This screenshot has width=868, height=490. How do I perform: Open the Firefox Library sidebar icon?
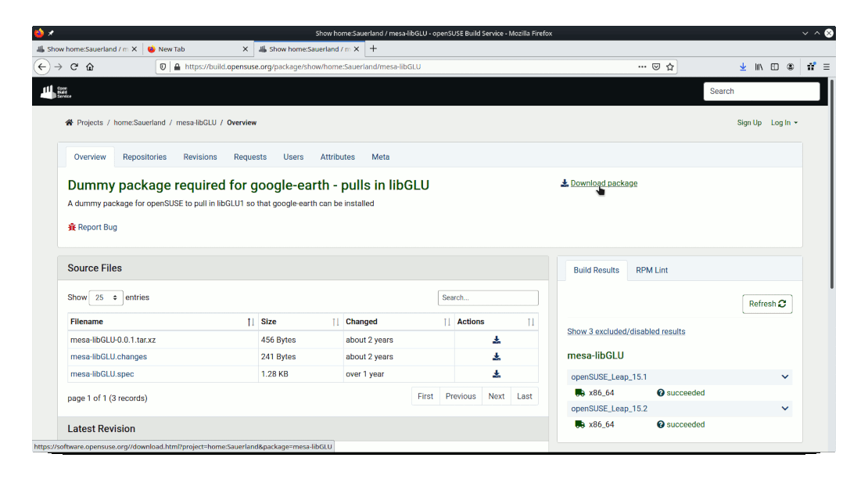click(x=759, y=67)
